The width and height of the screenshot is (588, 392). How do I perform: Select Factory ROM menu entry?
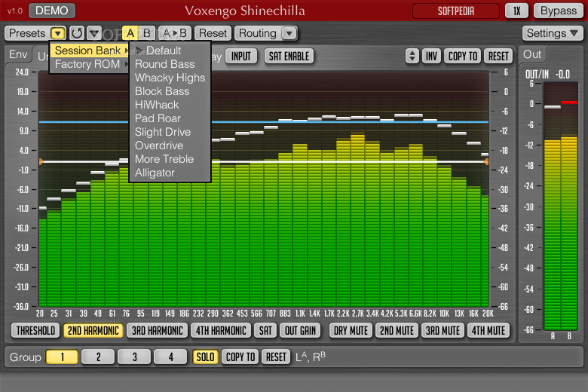tap(90, 64)
